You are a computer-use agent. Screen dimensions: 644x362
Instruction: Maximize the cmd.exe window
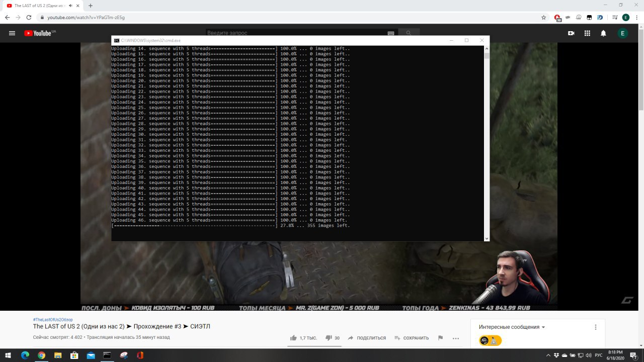pos(466,40)
